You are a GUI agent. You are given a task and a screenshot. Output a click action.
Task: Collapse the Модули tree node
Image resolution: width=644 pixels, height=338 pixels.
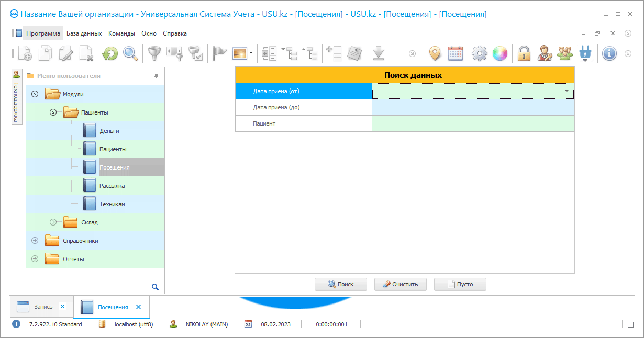click(x=35, y=94)
